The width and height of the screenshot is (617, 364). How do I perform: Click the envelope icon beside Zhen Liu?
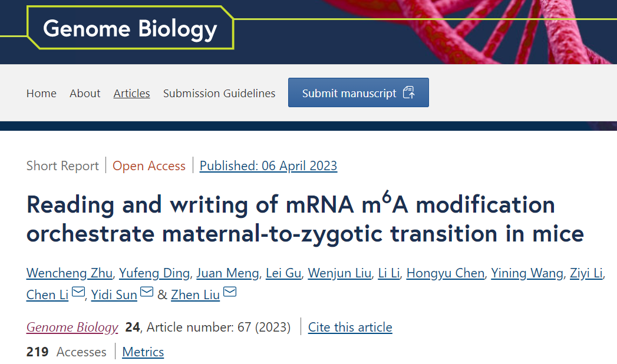(x=229, y=292)
